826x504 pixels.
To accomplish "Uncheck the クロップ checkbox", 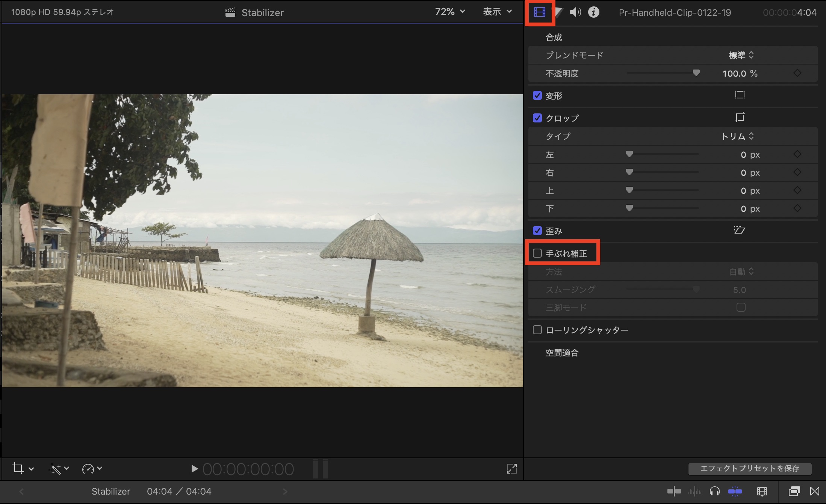I will 537,118.
